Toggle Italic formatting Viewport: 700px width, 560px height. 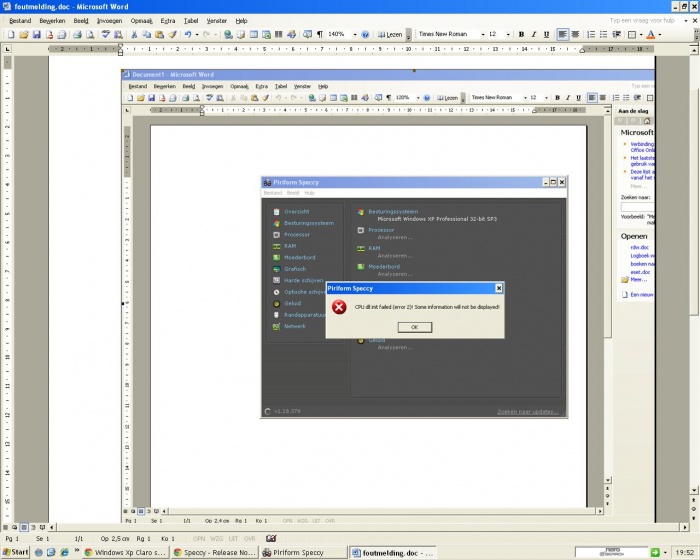tap(533, 34)
